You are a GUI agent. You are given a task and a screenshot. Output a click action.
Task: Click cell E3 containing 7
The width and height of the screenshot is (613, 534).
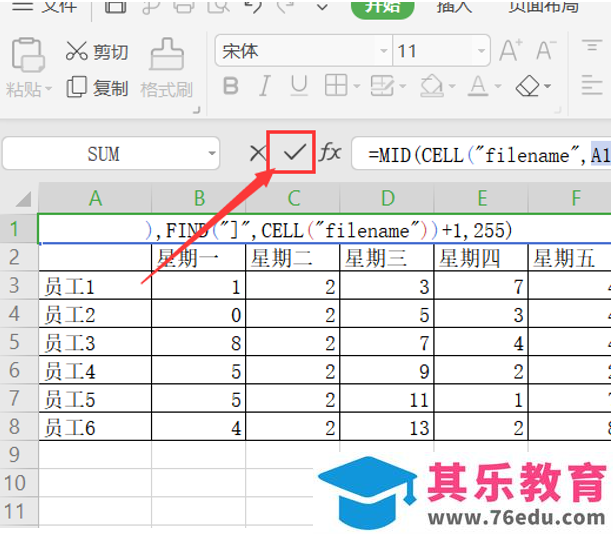[481, 286]
